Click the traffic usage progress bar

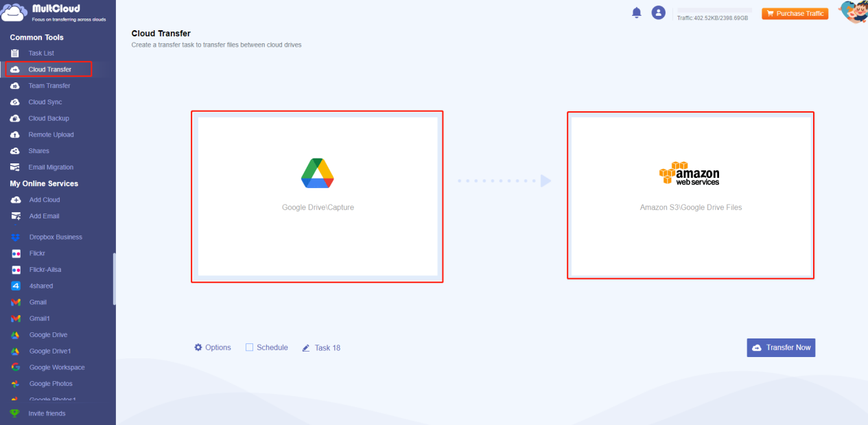[x=714, y=11]
